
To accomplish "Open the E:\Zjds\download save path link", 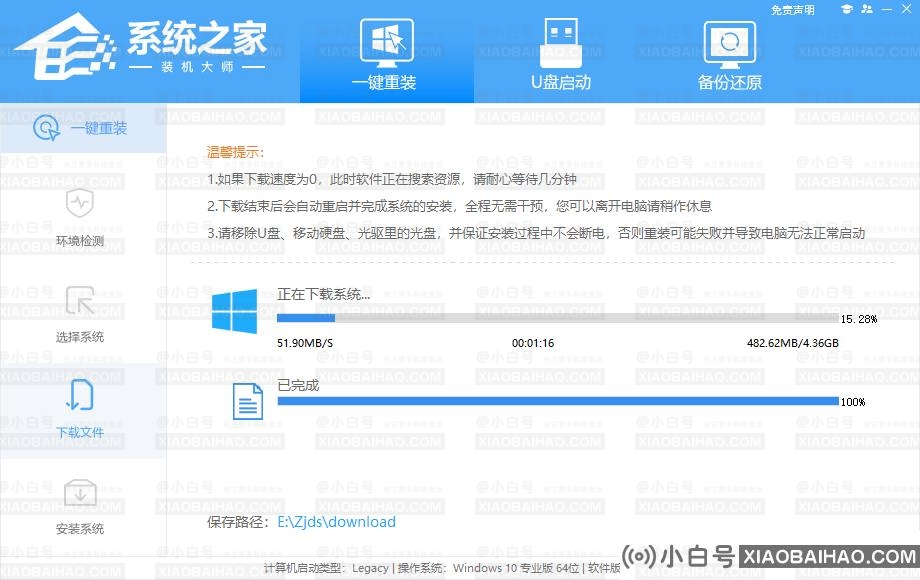I will click(x=336, y=522).
